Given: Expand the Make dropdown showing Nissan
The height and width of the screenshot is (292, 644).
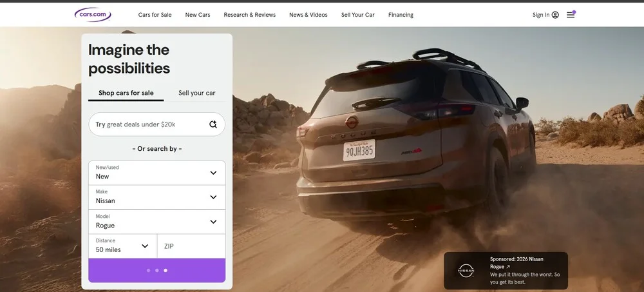Looking at the screenshot, I should (157, 197).
